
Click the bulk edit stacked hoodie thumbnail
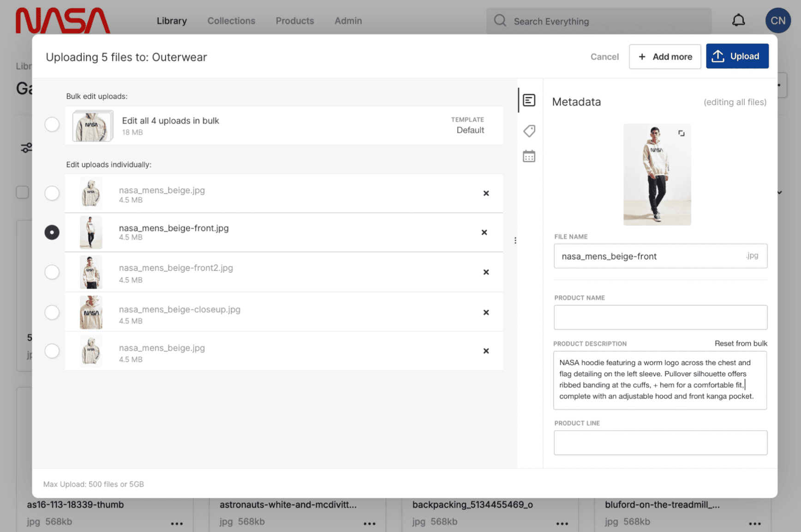[93, 126]
